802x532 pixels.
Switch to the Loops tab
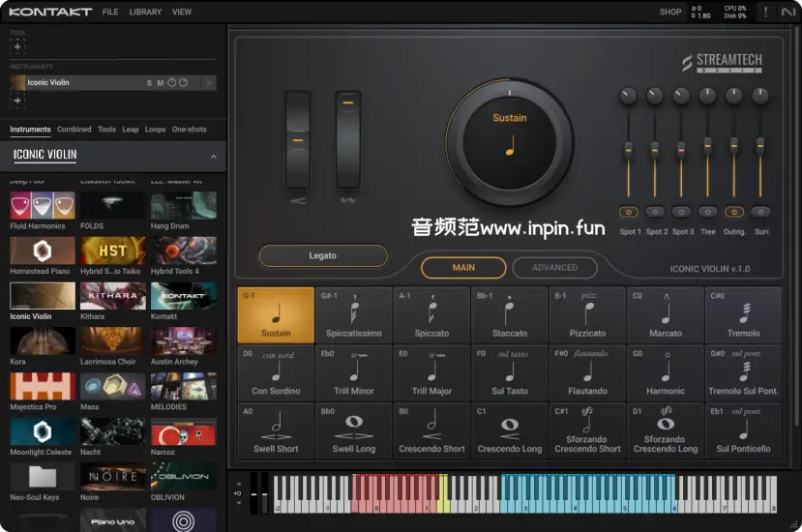tap(155, 130)
